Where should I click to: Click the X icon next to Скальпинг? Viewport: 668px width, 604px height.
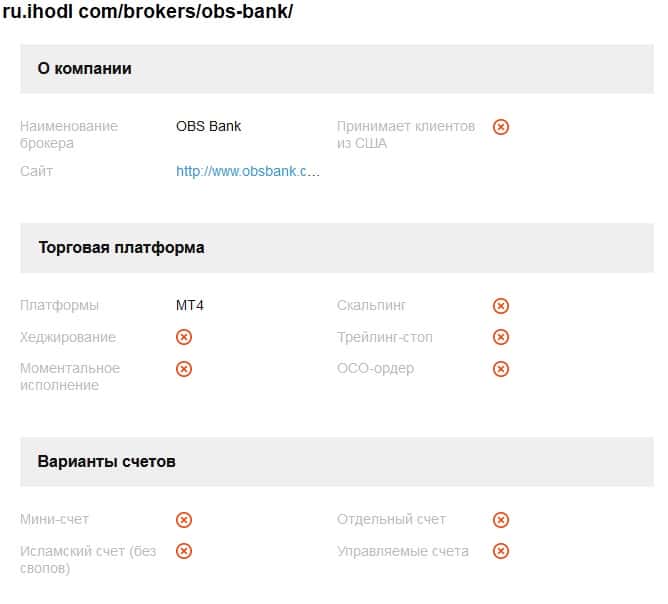coord(501,306)
